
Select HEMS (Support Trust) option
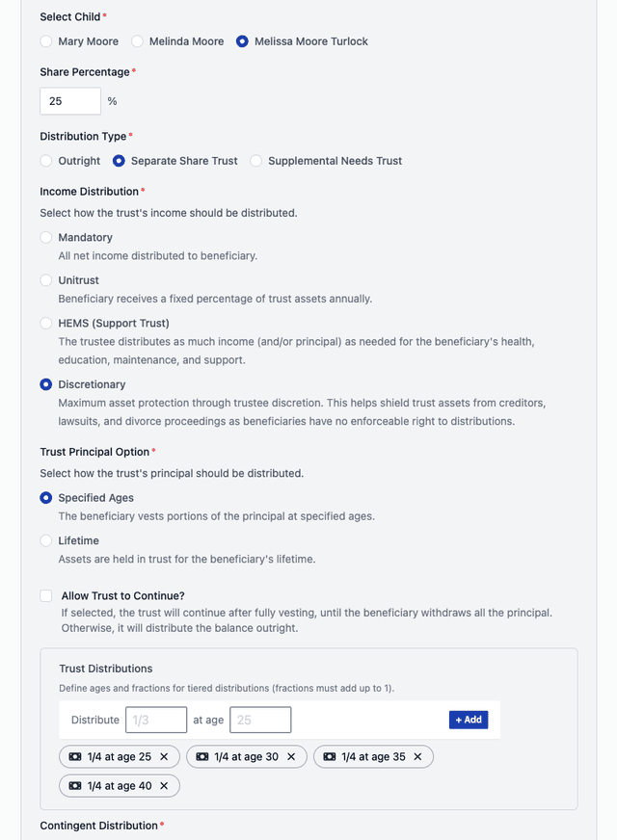(46, 324)
